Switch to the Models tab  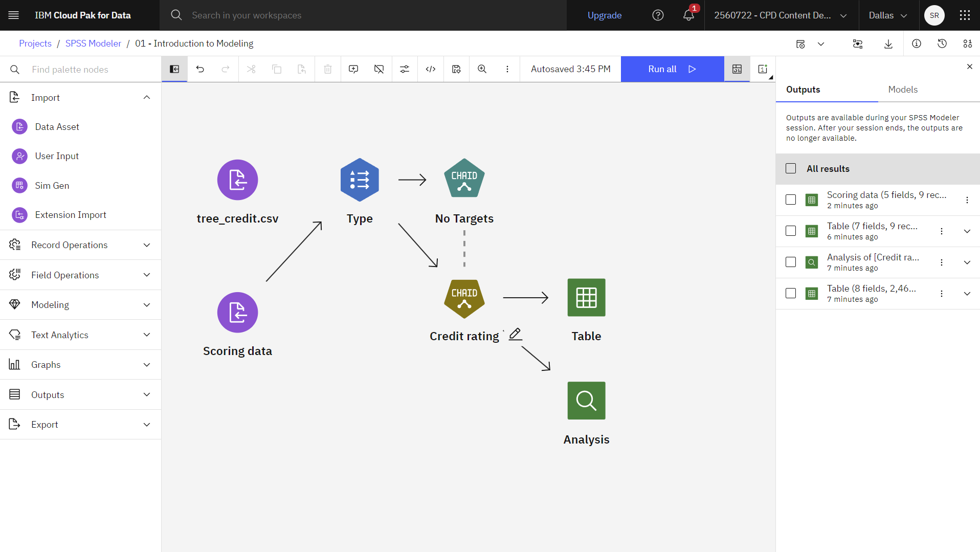[x=903, y=90]
